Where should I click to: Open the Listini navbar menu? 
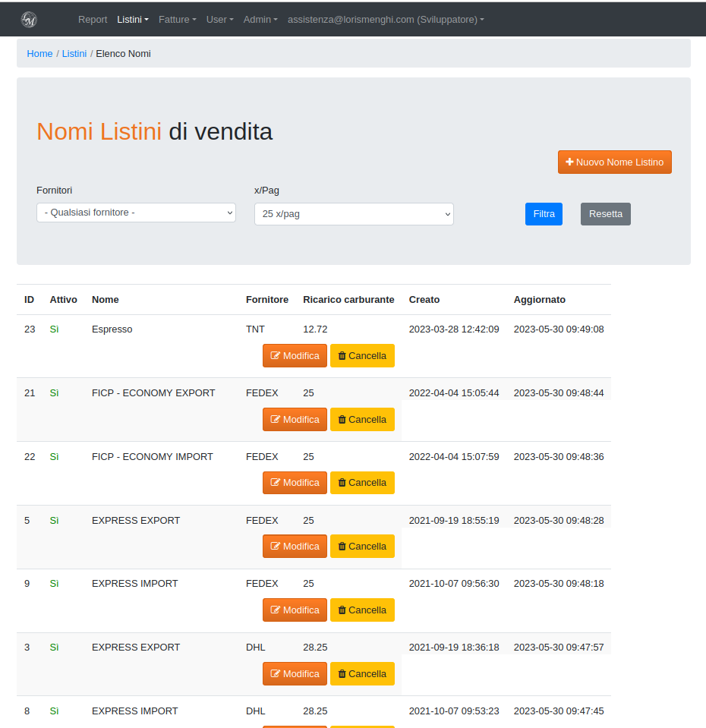tap(132, 20)
